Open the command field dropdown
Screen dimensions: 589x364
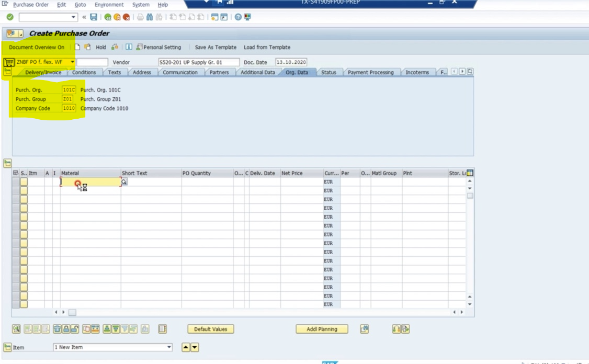[x=73, y=17]
